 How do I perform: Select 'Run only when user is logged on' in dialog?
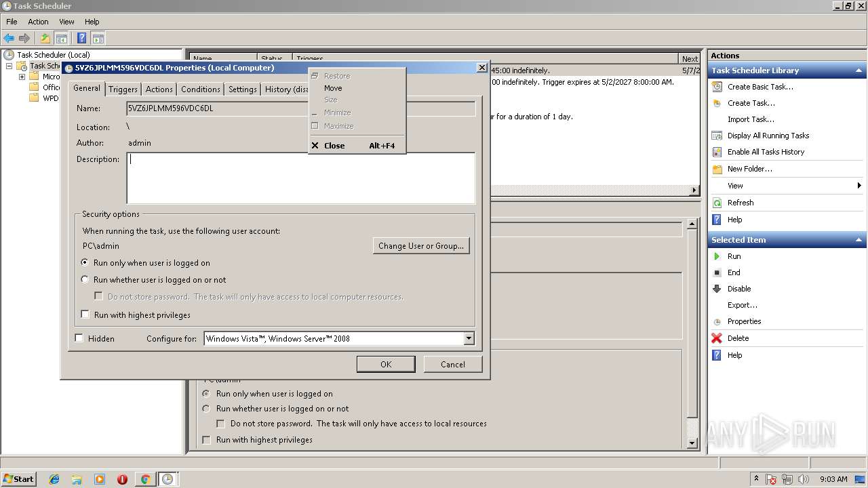(x=85, y=262)
